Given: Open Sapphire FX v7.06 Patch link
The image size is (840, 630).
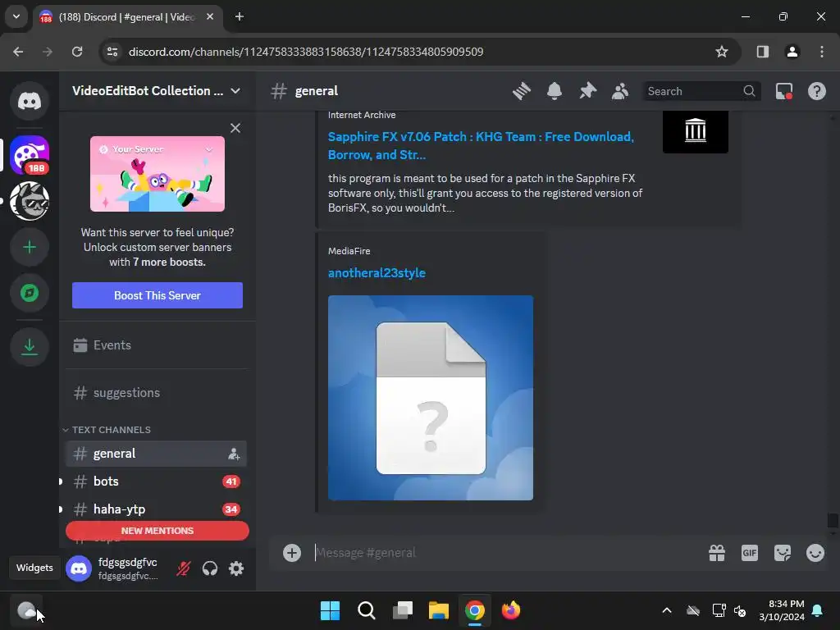Looking at the screenshot, I should click(x=481, y=146).
